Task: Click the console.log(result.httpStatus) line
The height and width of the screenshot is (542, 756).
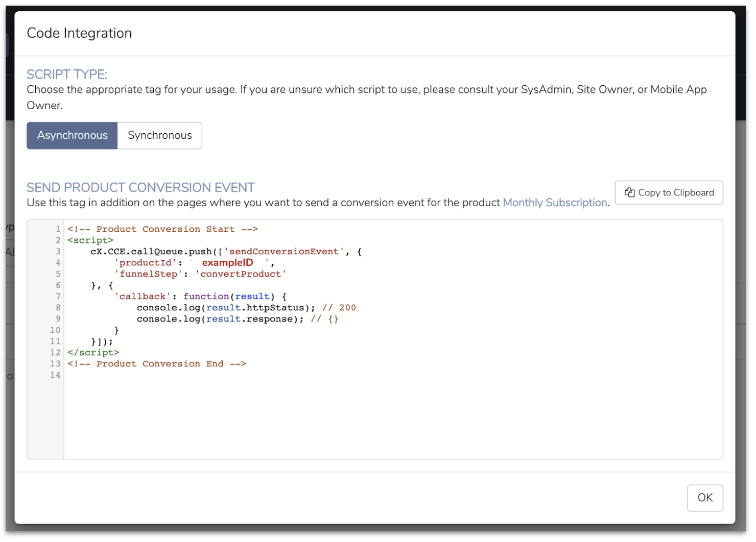Action: click(x=246, y=308)
